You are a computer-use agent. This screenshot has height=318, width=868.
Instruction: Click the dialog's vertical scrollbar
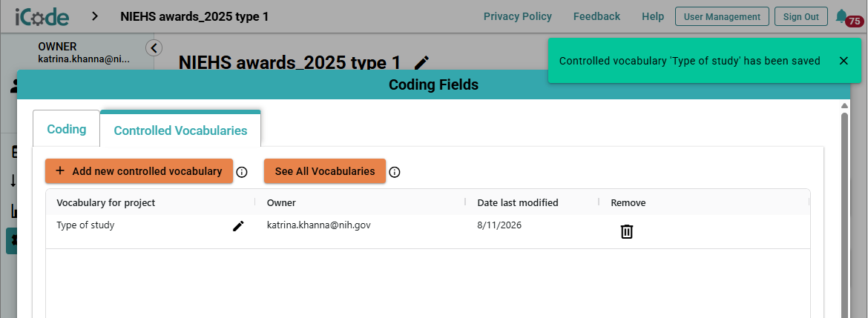[x=844, y=216]
